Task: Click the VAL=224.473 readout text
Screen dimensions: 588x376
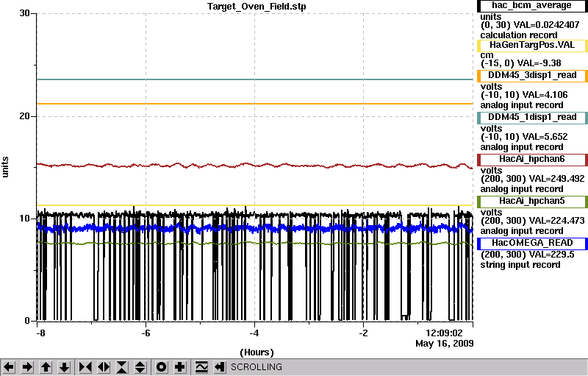Action: (556, 221)
